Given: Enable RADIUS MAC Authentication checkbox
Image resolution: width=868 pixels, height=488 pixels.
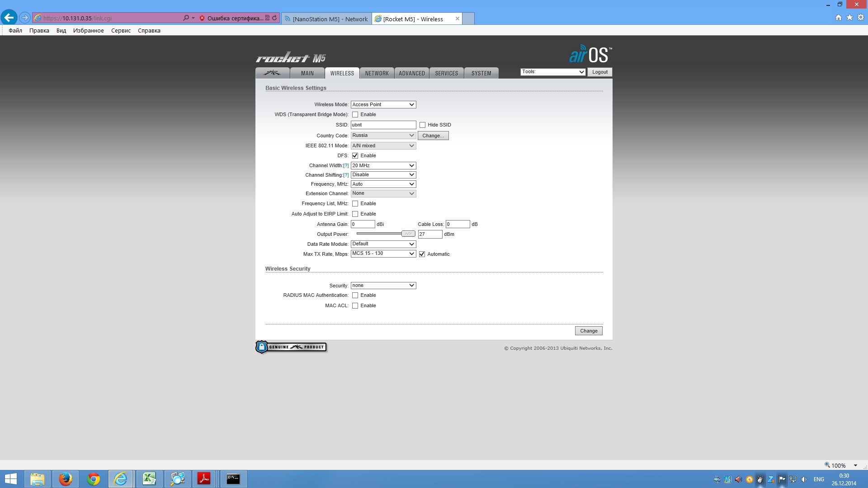Looking at the screenshot, I should coord(355,296).
